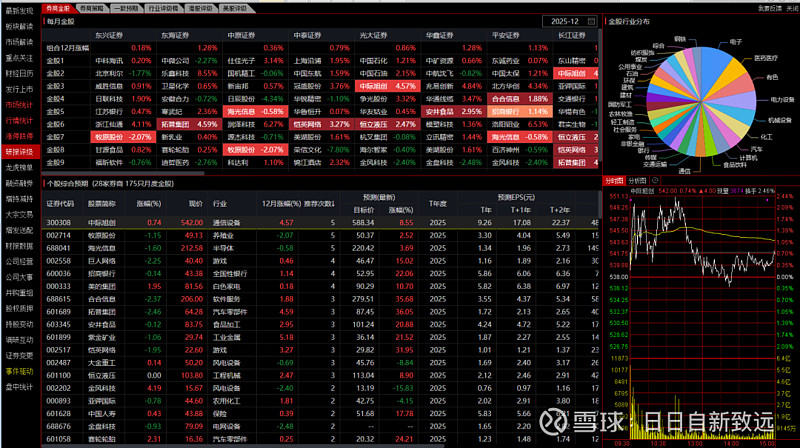Select the 300308 中际旭创 row

321,222
